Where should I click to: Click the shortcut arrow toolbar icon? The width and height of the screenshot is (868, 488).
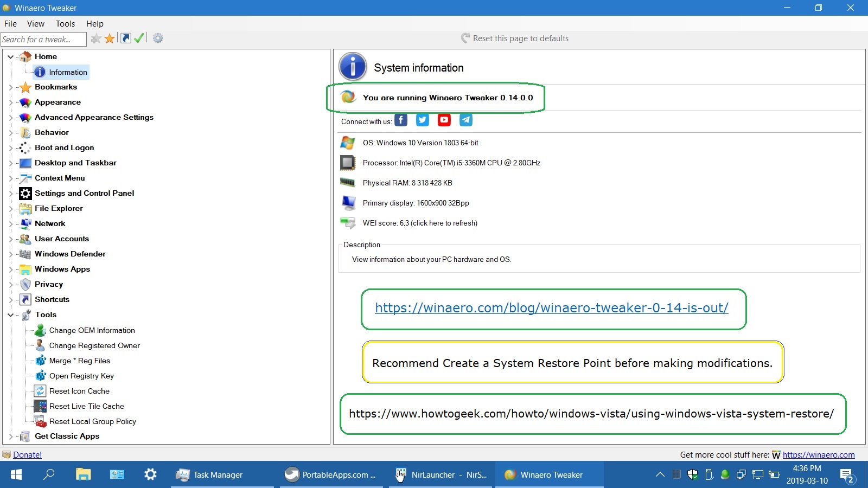point(125,38)
